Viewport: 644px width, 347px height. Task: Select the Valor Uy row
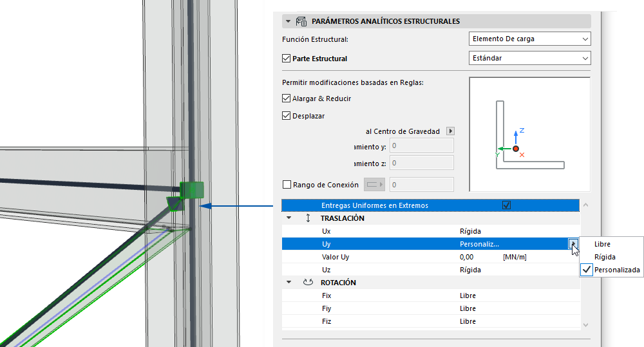(430, 257)
